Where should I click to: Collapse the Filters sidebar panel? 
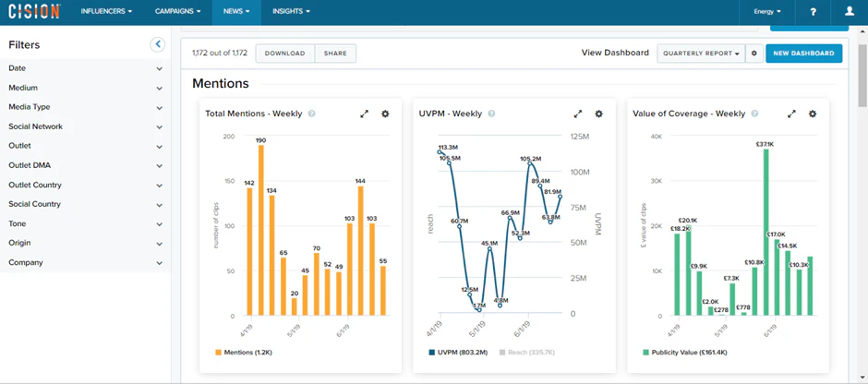(x=158, y=44)
